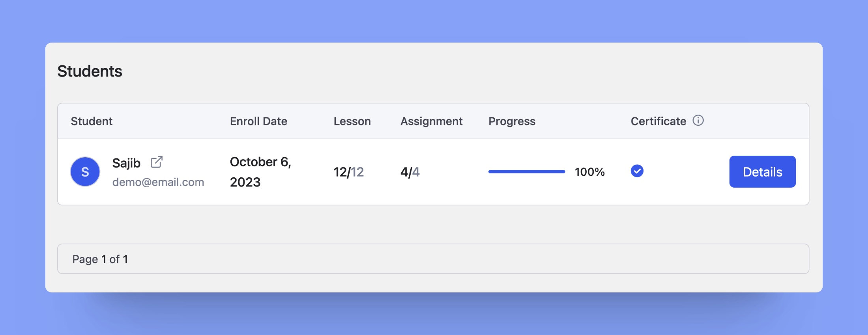The height and width of the screenshot is (335, 868).
Task: Click the Enroll Date column header
Action: click(x=258, y=121)
